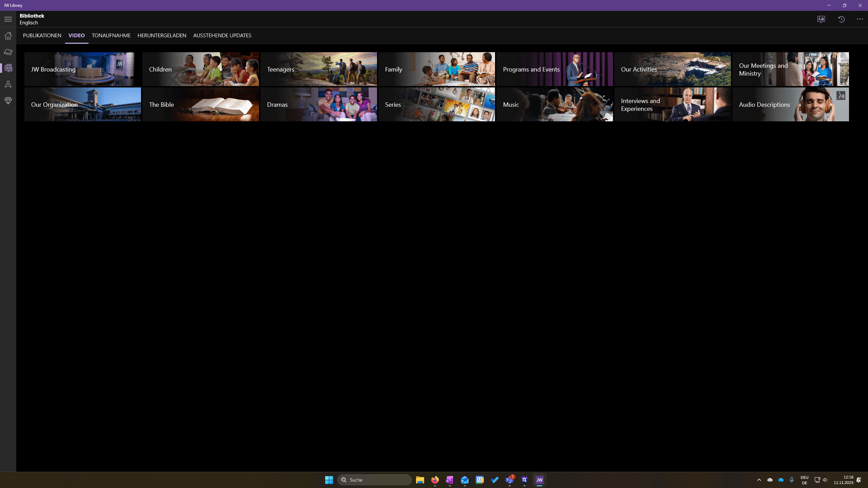This screenshot has width=868, height=488.
Task: Open the Our Activities category
Action: point(673,69)
